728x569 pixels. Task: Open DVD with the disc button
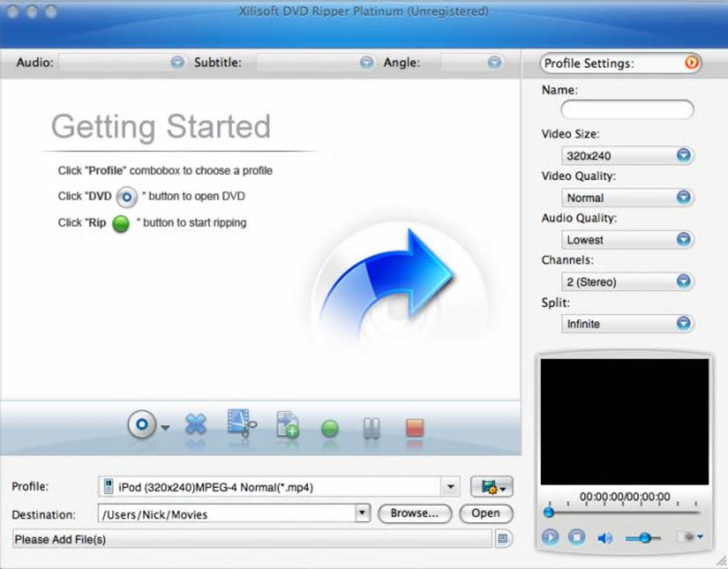pos(142,424)
